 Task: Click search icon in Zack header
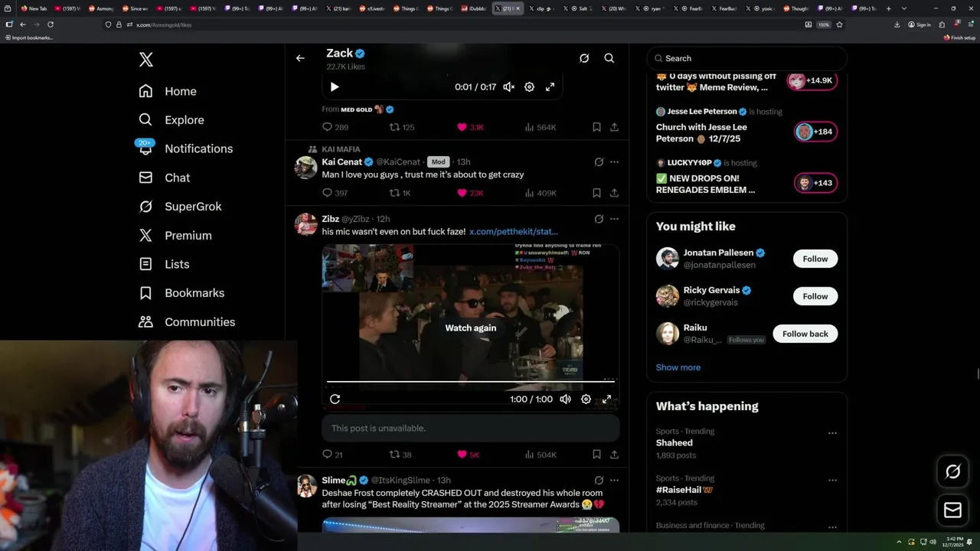tap(609, 58)
